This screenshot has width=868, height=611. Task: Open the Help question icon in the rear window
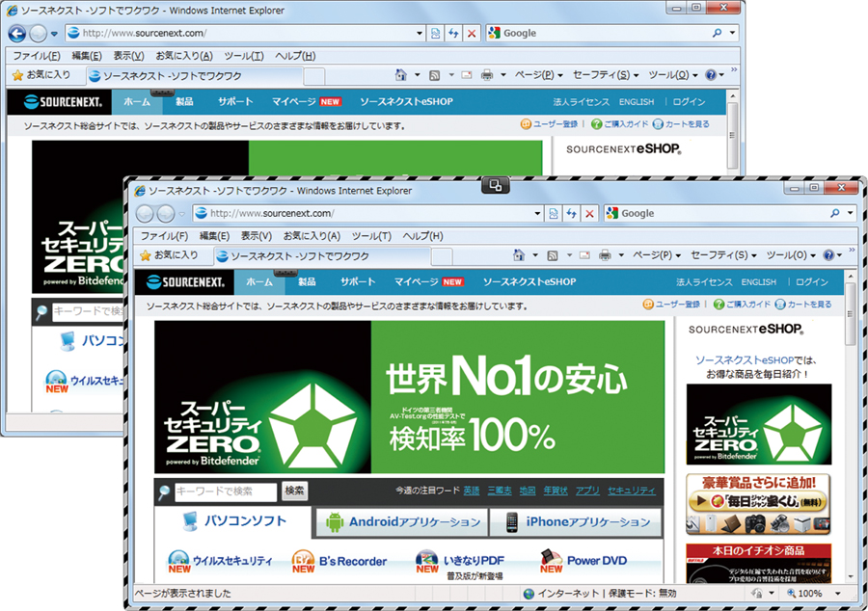711,74
